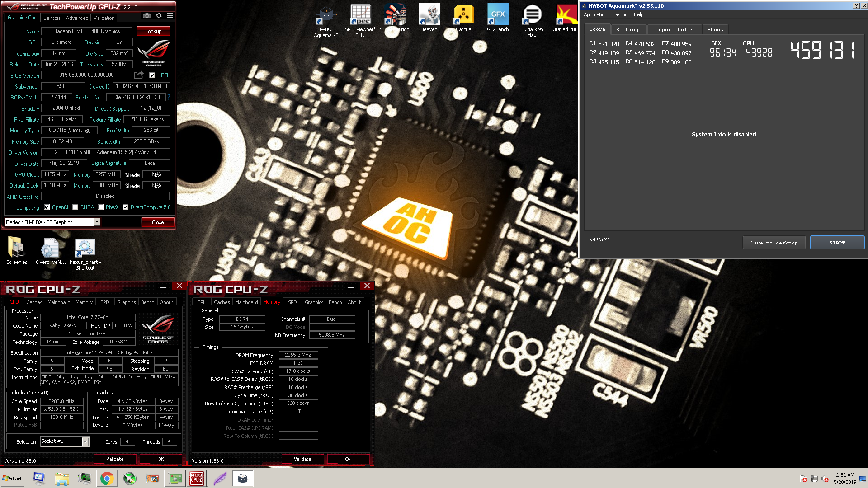Screen dimensions: 868x488
Task: Click the Lookup button in GPU-Z
Action: (153, 31)
